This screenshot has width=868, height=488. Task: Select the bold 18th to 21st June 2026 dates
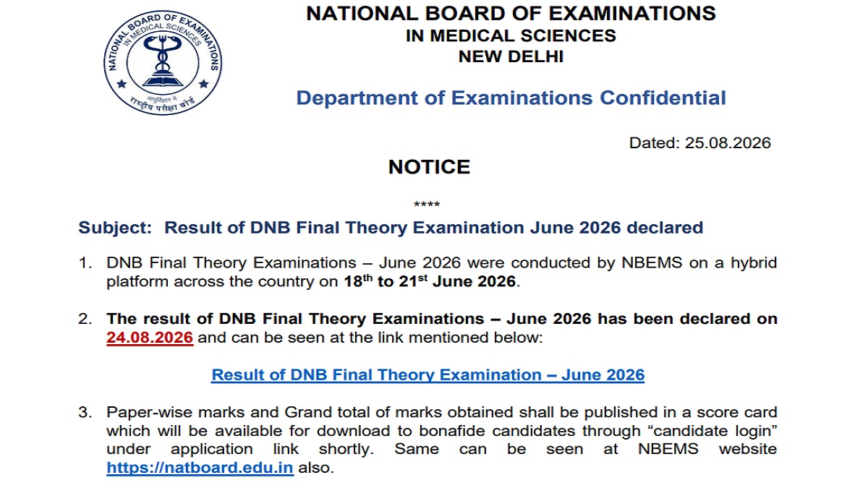(x=430, y=281)
